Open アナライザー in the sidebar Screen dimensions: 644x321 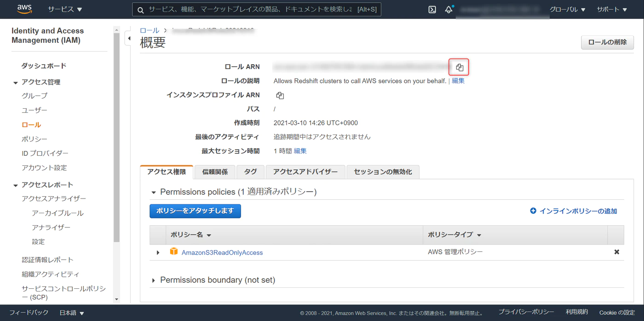click(51, 228)
